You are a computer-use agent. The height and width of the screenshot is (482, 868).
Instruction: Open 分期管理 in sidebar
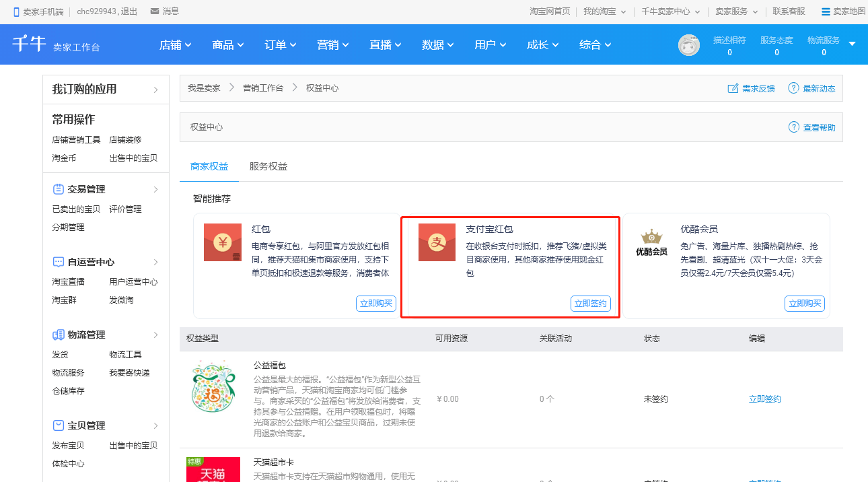pos(68,228)
